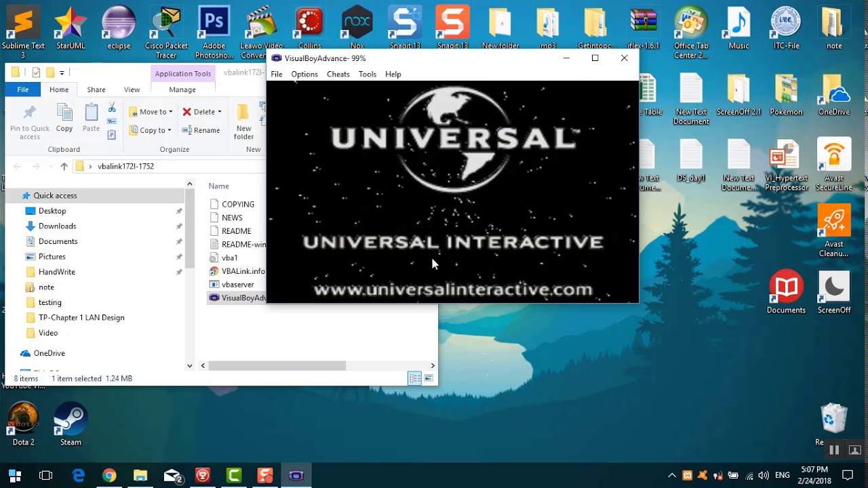Open the Help menu in VisualBoyAdvance
The image size is (868, 488).
pos(393,74)
